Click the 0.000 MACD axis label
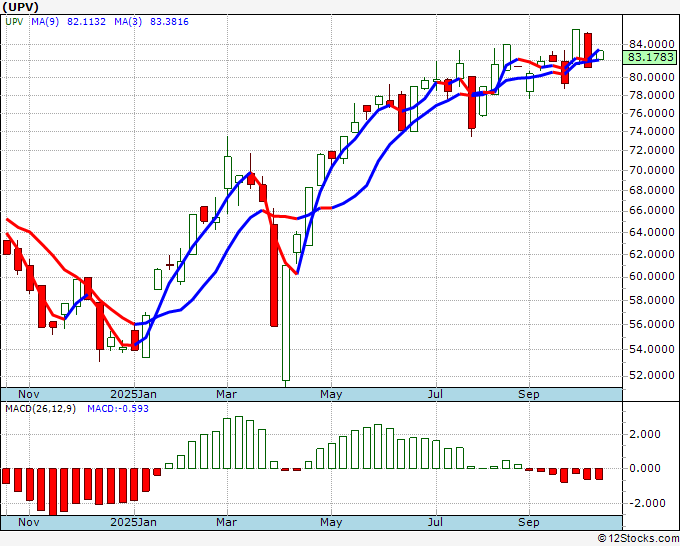This screenshot has width=680, height=546. pos(645,468)
